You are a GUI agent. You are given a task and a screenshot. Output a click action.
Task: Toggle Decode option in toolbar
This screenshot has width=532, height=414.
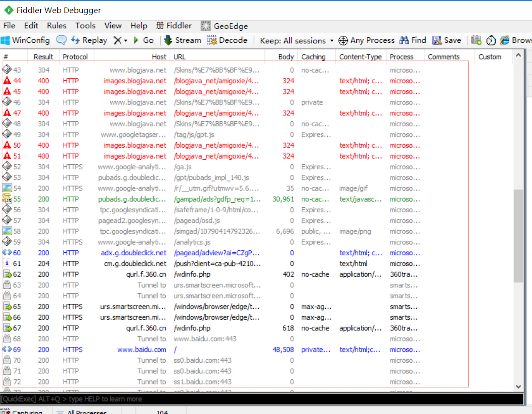[x=227, y=40]
